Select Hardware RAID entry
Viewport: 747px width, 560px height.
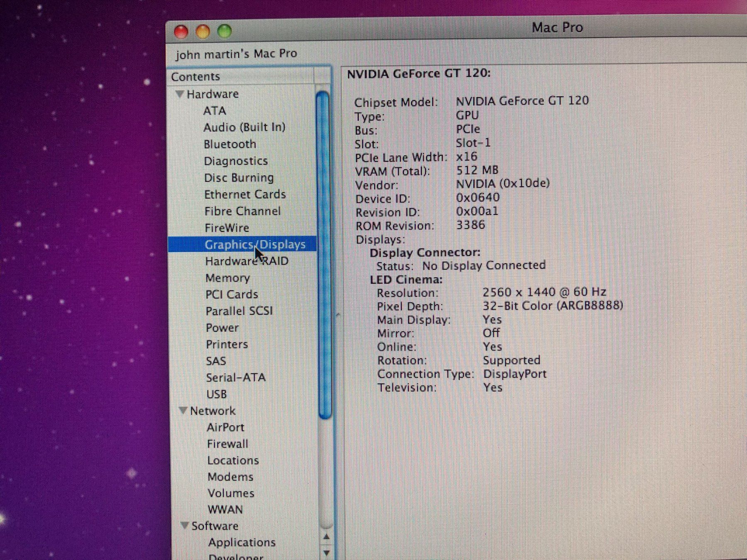point(247,261)
